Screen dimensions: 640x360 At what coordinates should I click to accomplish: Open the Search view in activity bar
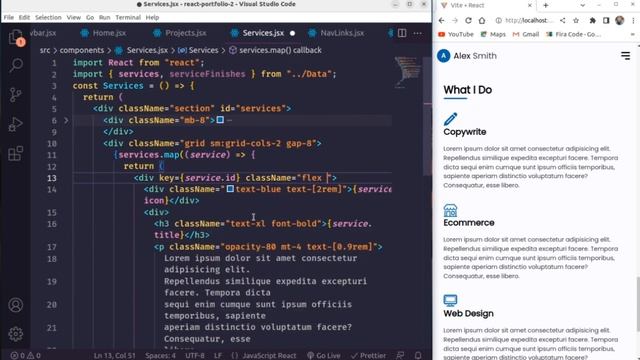(x=16, y=65)
